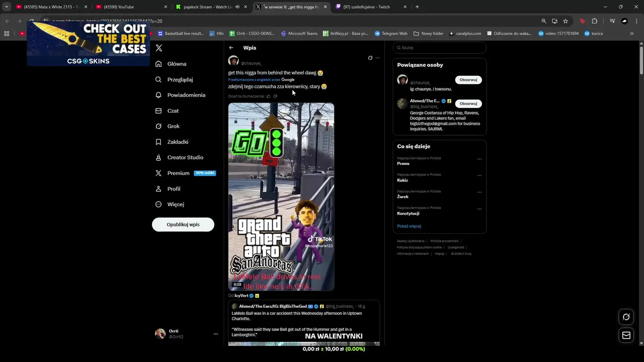This screenshot has height=362, width=644.
Task: Open options for the Konstytucja trend
Action: coord(479,209)
